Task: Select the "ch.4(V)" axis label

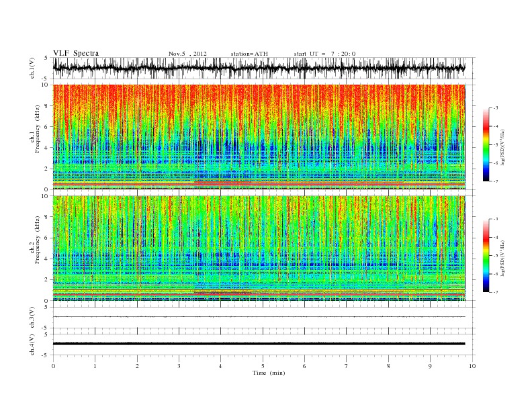Action: (x=32, y=345)
